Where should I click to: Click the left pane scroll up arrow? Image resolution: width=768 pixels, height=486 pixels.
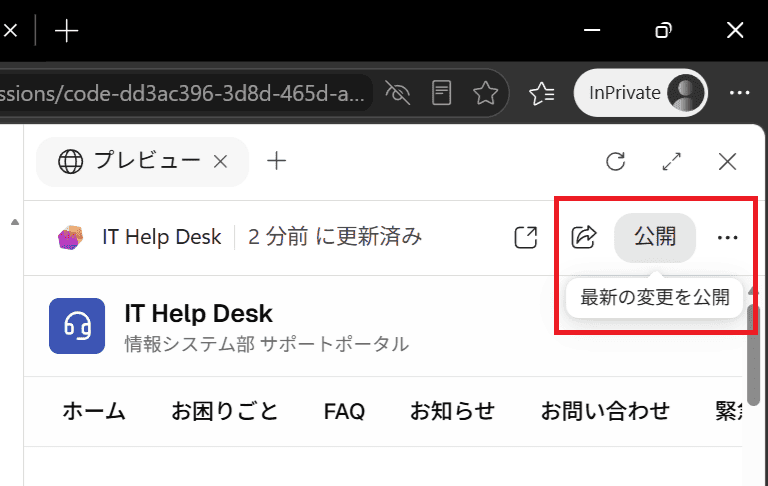[x=15, y=222]
